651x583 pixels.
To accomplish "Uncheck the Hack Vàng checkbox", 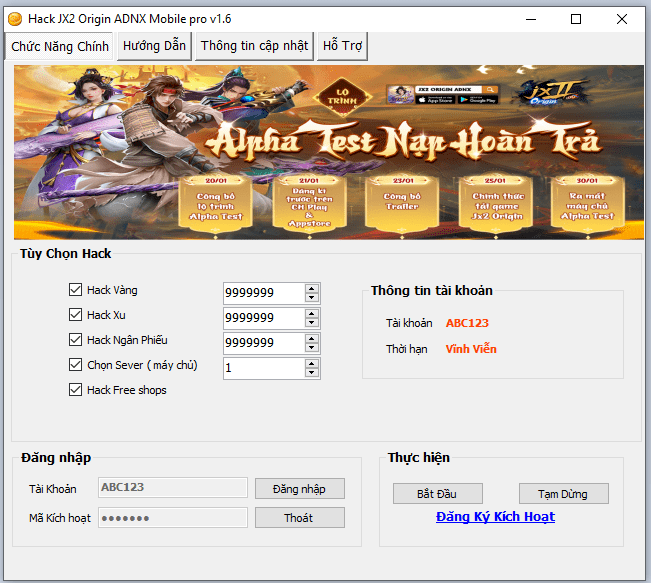I will 75,290.
